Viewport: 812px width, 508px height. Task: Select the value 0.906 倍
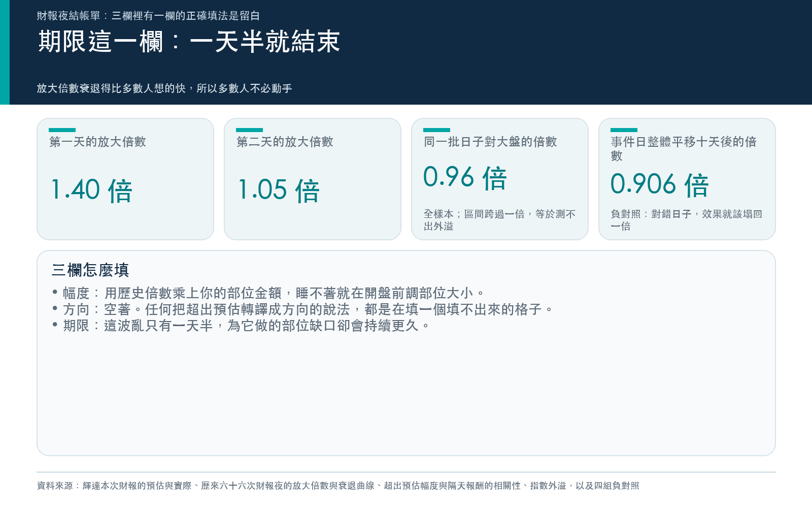659,184
